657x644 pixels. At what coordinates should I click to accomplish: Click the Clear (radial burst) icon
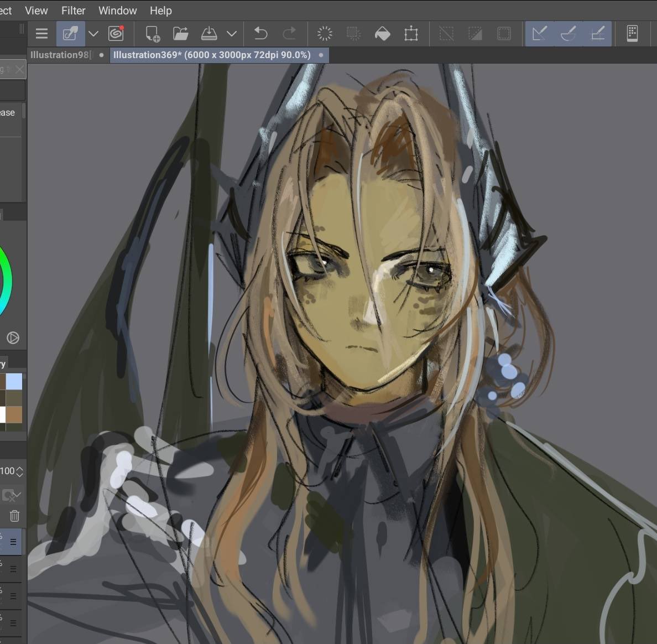coord(325,34)
